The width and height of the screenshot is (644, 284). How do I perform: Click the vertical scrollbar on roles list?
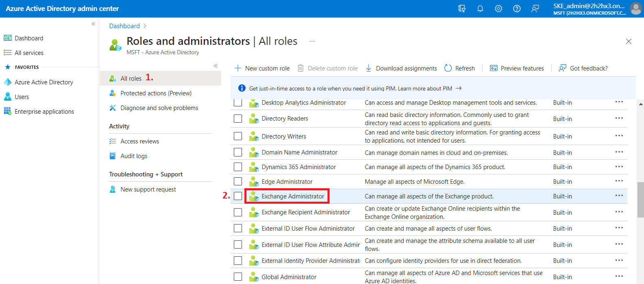tap(640, 200)
